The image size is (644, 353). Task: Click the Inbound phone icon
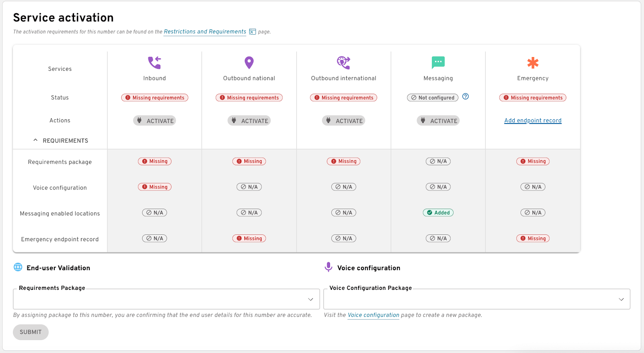point(155,63)
